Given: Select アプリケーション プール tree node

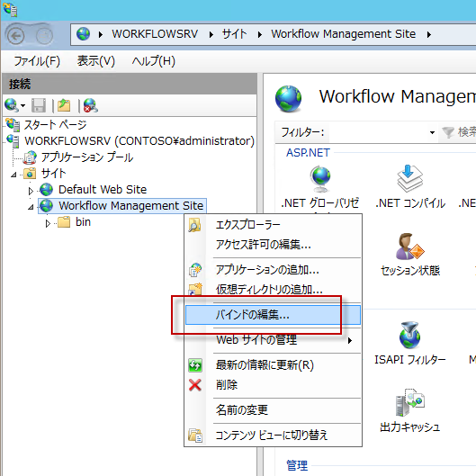Looking at the screenshot, I should pyautogui.click(x=87, y=157).
